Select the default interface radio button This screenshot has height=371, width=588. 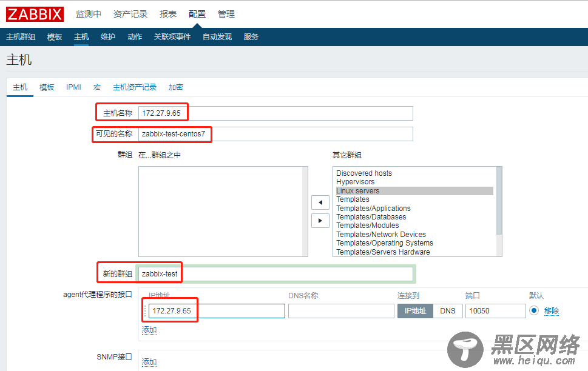534,310
